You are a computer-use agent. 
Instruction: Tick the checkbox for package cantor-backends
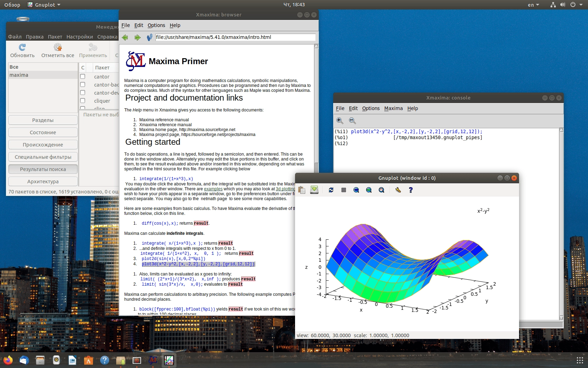click(83, 84)
